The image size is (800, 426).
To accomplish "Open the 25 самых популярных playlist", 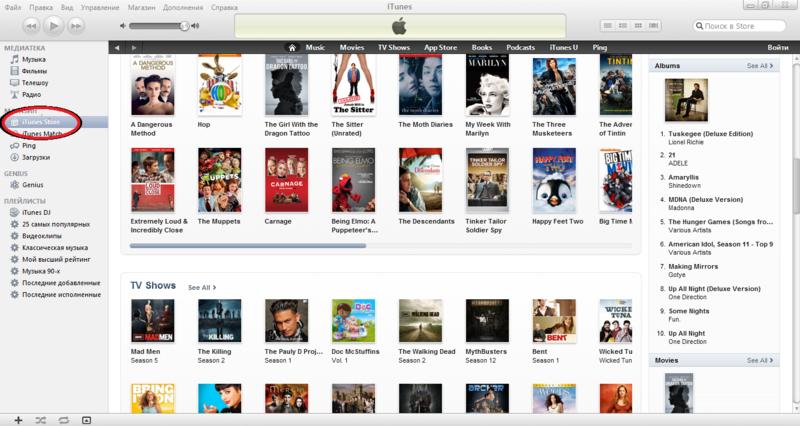I will click(x=56, y=224).
